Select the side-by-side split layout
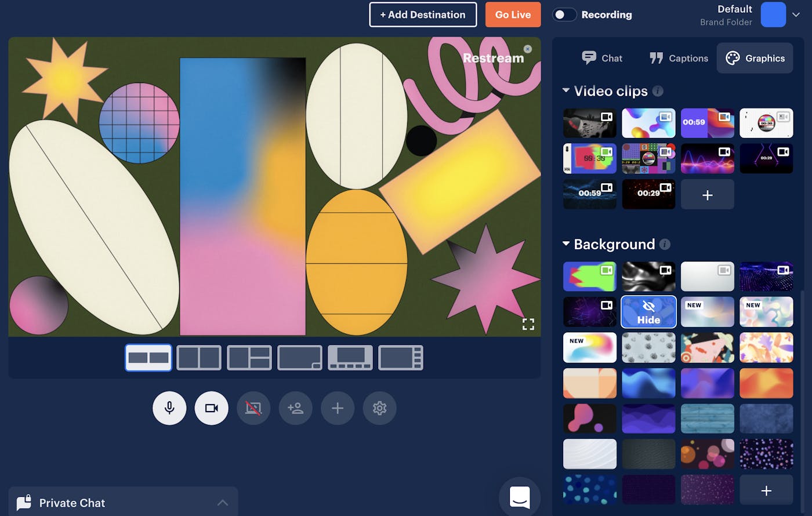Viewport: 812px width, 516px height. click(x=199, y=358)
